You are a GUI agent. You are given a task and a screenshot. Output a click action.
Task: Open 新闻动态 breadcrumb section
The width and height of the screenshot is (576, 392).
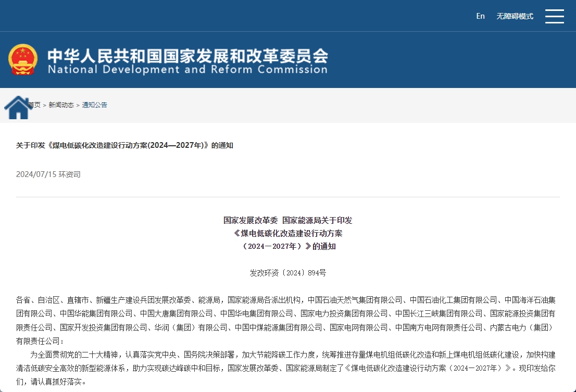[x=61, y=105]
